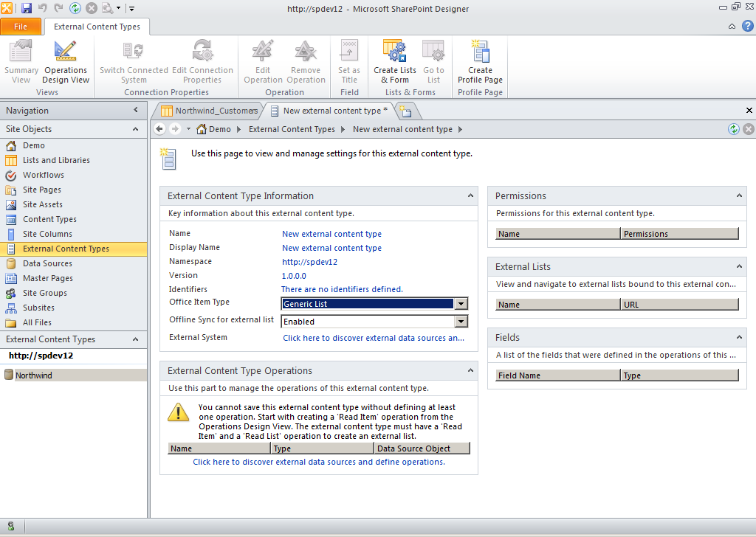The height and width of the screenshot is (537, 756).
Task: Go forward using the breadcrumb forward arrow
Action: coord(176,129)
